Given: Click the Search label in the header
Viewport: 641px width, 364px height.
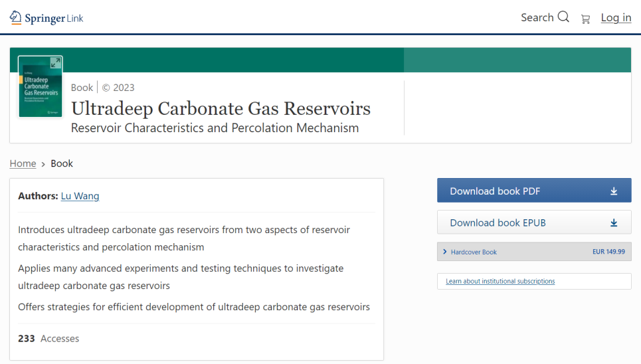Looking at the screenshot, I should coord(537,18).
